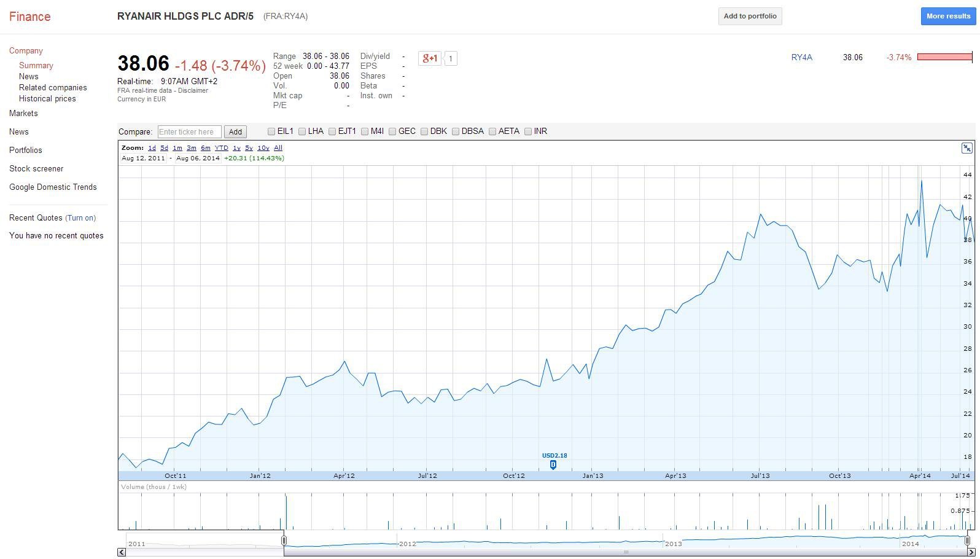
Task: Click the horizontal timeline scrollbar thumb
Action: (x=626, y=552)
